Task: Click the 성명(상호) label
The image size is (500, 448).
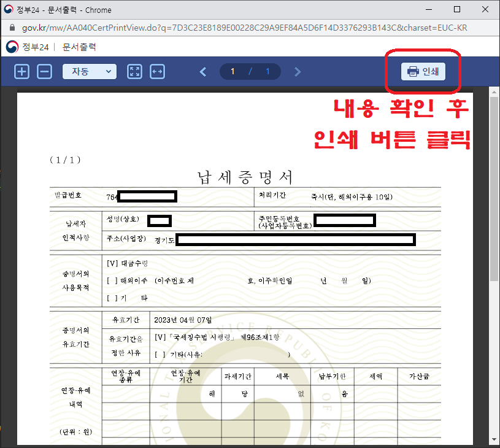Action: click(123, 219)
